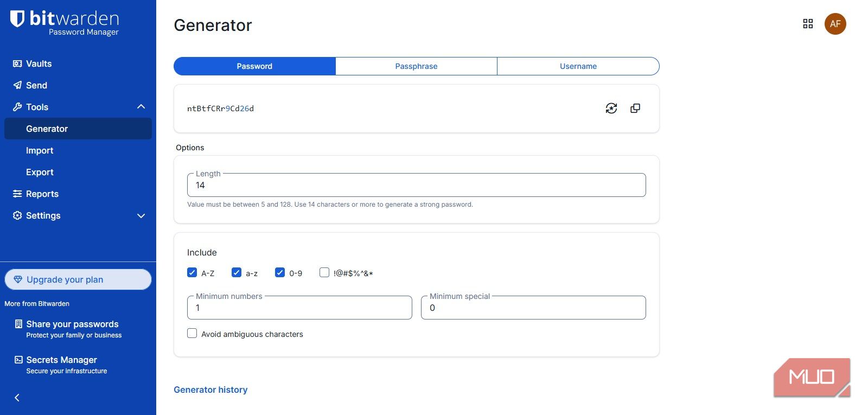Go to Vaults in the sidebar

click(x=39, y=63)
